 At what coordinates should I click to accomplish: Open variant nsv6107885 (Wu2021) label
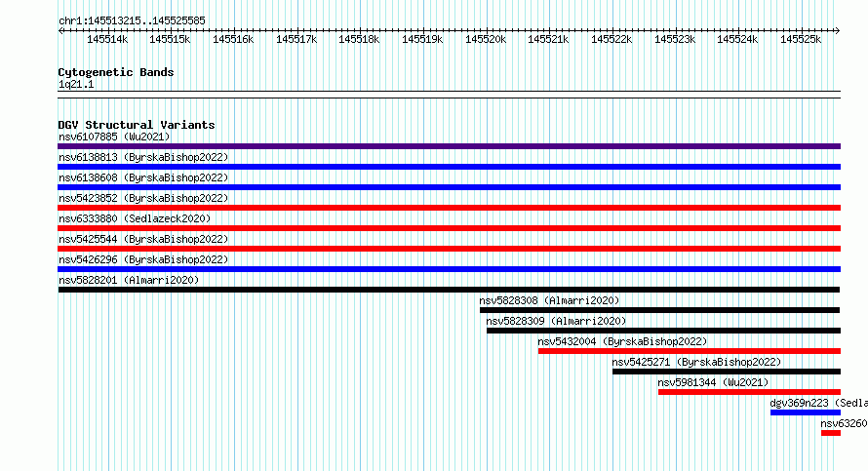point(114,137)
